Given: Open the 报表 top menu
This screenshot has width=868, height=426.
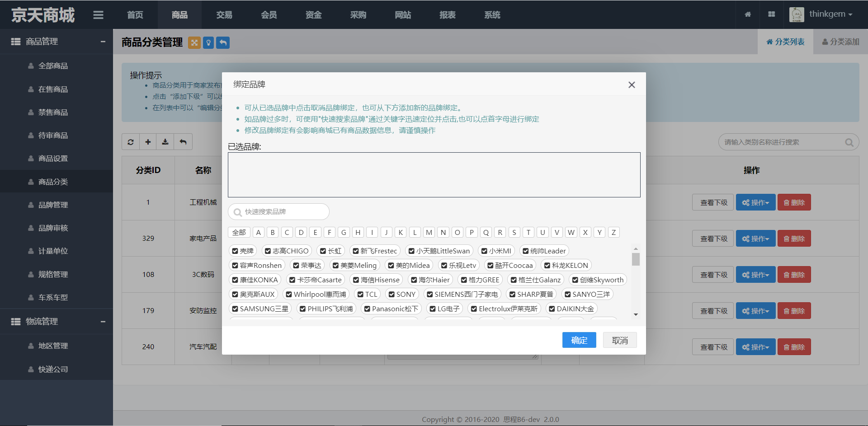Looking at the screenshot, I should (448, 15).
